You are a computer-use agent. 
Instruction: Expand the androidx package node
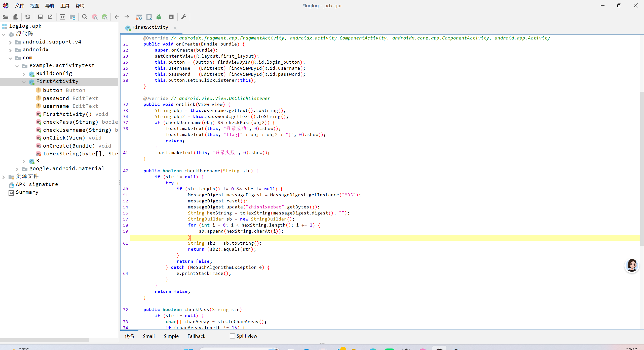pos(10,50)
